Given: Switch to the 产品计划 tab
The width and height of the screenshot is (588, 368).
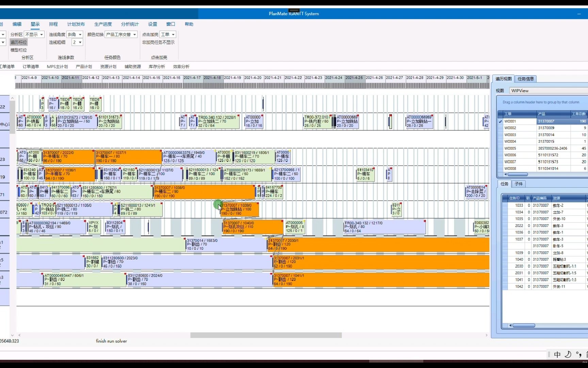Looking at the screenshot, I should coord(84,66).
